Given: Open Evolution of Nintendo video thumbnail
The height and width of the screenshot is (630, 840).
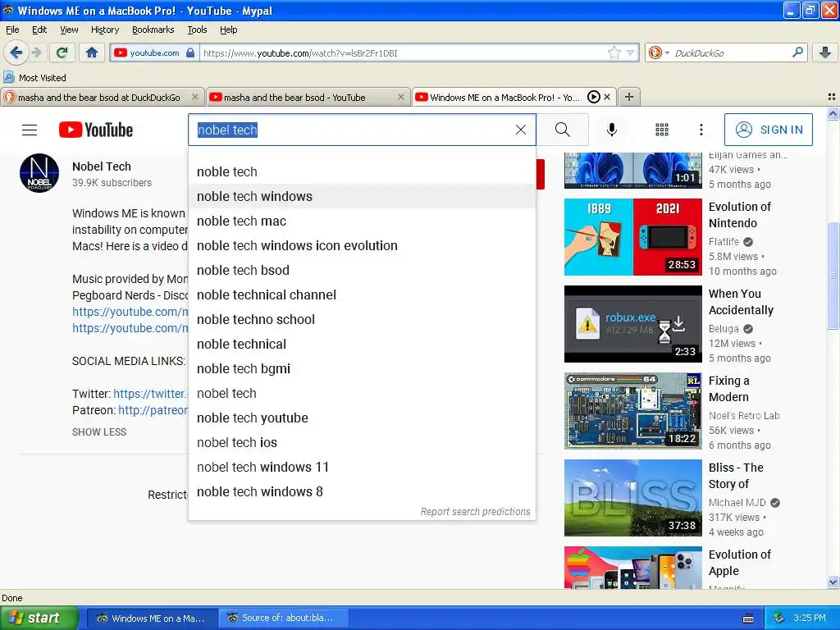Looking at the screenshot, I should [632, 237].
